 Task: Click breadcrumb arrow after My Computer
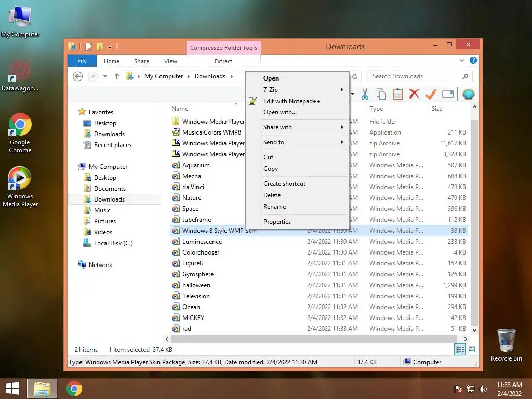coord(189,76)
